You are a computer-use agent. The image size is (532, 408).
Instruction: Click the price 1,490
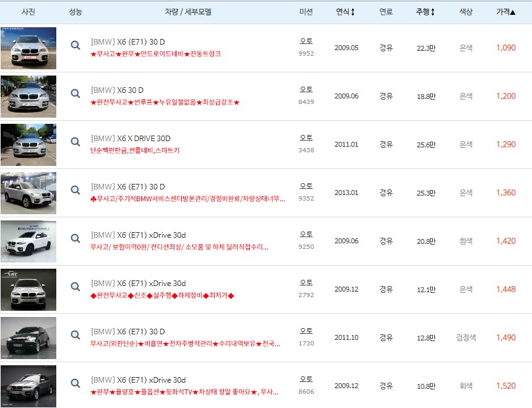pos(506,337)
